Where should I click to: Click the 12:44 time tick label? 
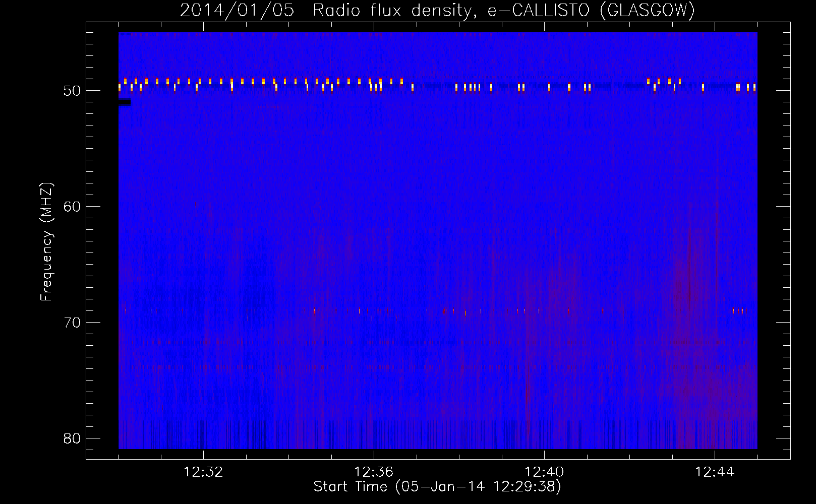pyautogui.click(x=715, y=472)
